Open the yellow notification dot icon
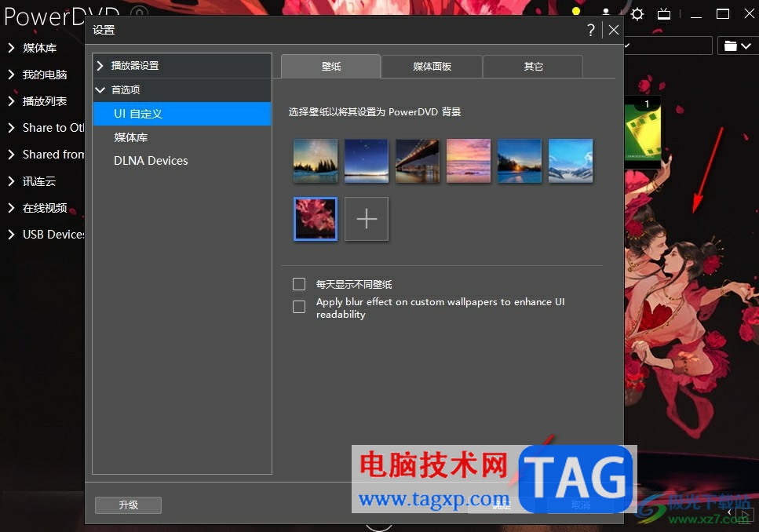759x532 pixels. pyautogui.click(x=576, y=11)
